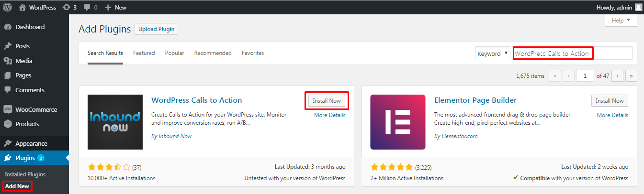Open the Keyword search type dropdown
644x194 pixels.
coord(492,54)
